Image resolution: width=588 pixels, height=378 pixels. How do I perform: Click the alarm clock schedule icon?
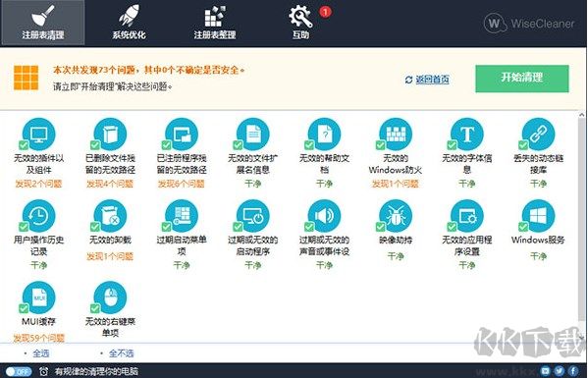pos(43,372)
